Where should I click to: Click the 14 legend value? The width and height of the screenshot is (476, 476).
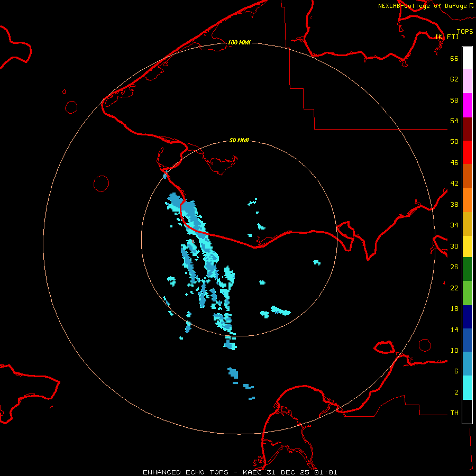[x=454, y=329]
